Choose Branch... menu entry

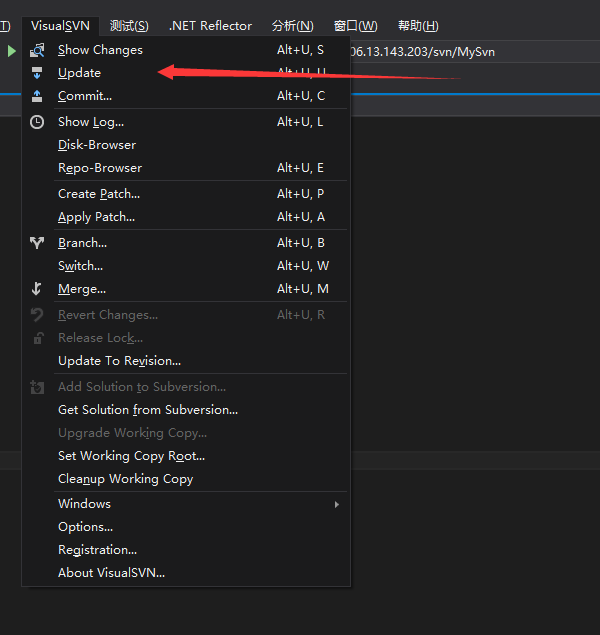point(186,243)
